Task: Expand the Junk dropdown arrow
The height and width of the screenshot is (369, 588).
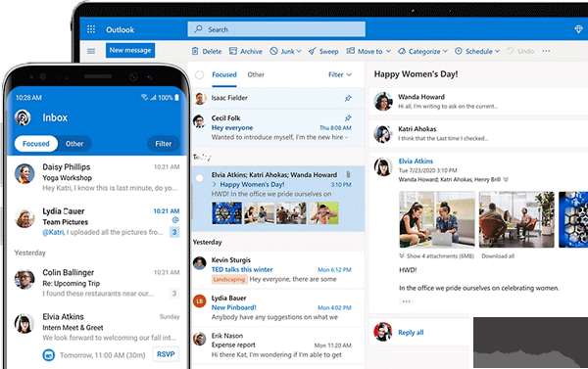Action: coord(299,51)
